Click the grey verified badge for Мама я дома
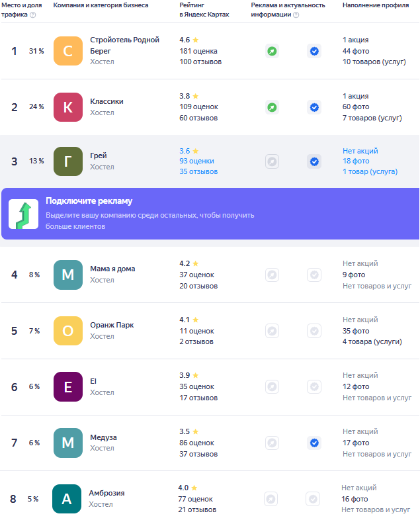420x526 pixels. [314, 275]
